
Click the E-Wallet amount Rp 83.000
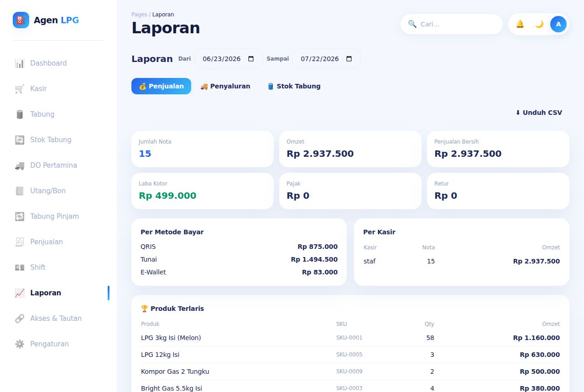pyautogui.click(x=320, y=272)
